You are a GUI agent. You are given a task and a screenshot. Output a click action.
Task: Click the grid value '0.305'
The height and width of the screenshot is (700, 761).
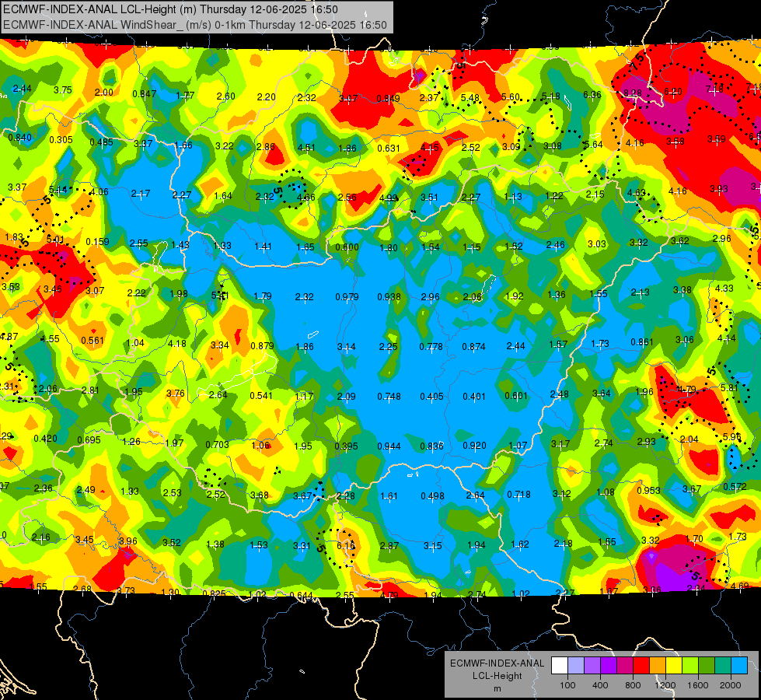click(61, 140)
